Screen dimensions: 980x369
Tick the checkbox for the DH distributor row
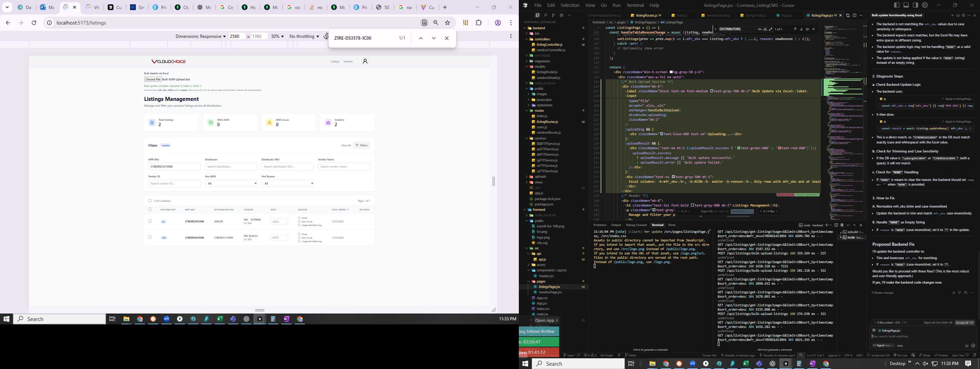(150, 237)
